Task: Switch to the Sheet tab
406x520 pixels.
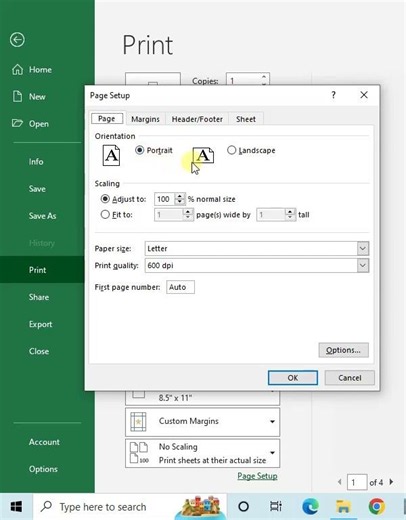Action: 246,119
